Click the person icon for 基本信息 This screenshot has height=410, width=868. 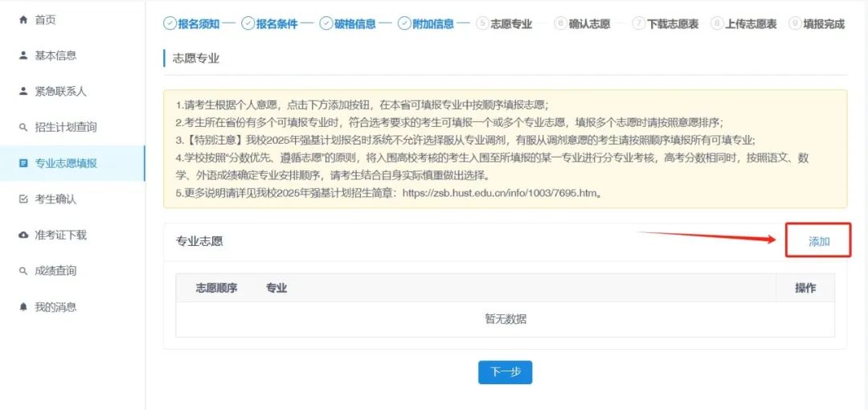pyautogui.click(x=23, y=55)
